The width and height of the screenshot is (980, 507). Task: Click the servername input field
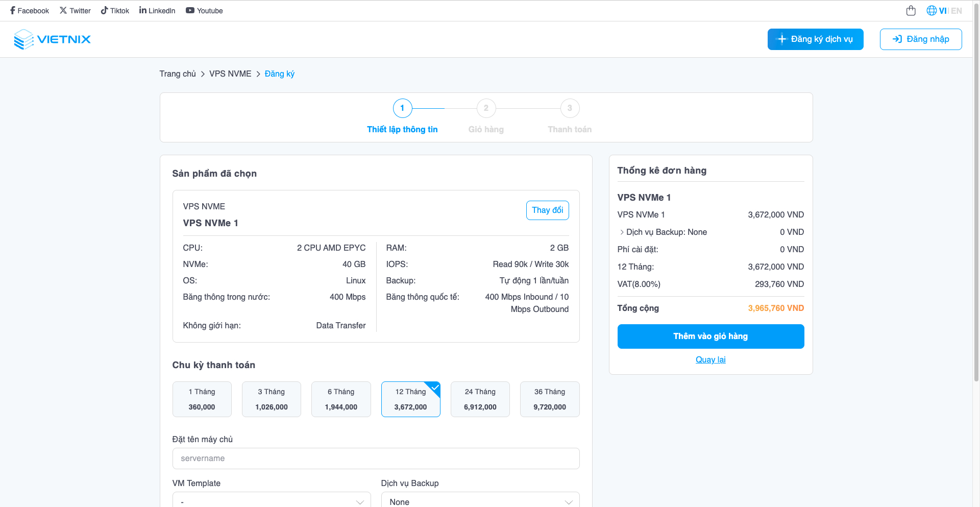(376, 458)
